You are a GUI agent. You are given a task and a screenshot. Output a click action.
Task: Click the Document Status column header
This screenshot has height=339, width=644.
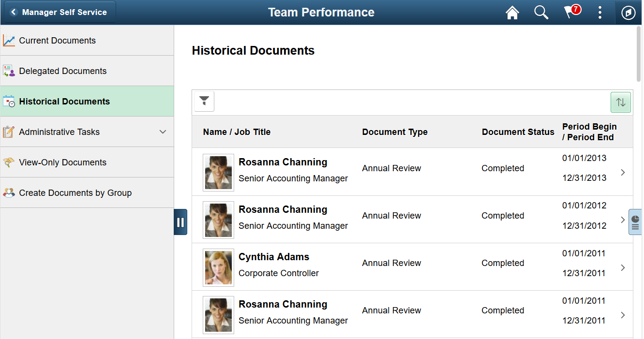coord(518,132)
